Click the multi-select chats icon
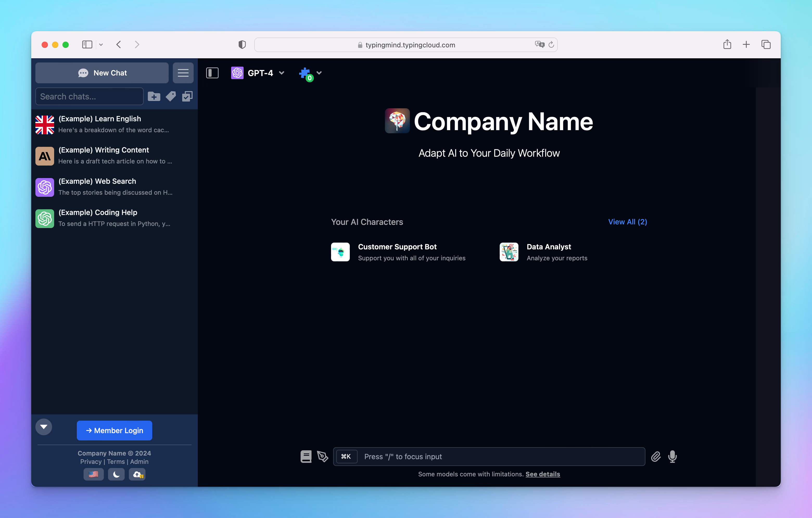 click(187, 97)
